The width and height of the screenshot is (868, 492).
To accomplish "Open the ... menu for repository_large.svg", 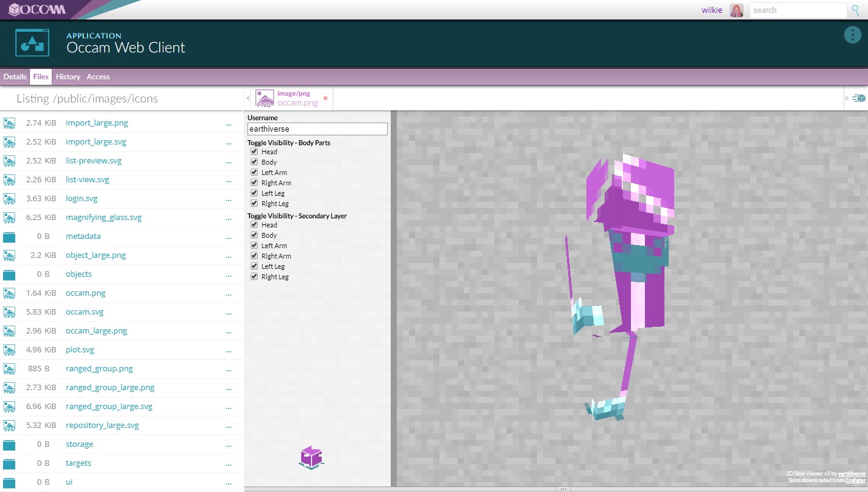I will click(x=229, y=426).
